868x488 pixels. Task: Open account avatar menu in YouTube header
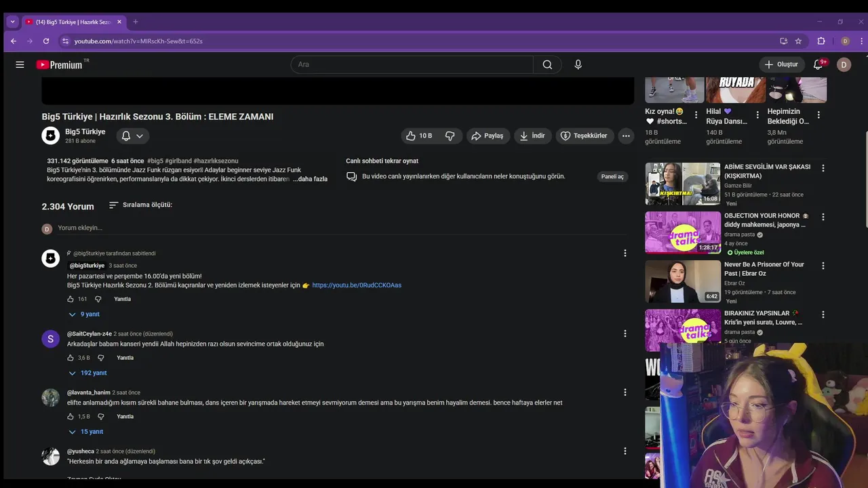click(844, 64)
